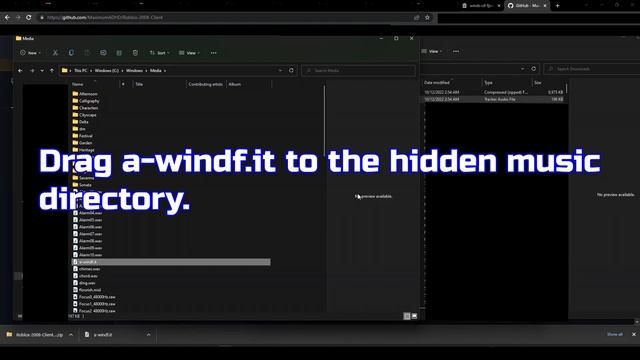Click the Delete trash icon in Media toolbar
640x360 pixels.
coord(135,53)
